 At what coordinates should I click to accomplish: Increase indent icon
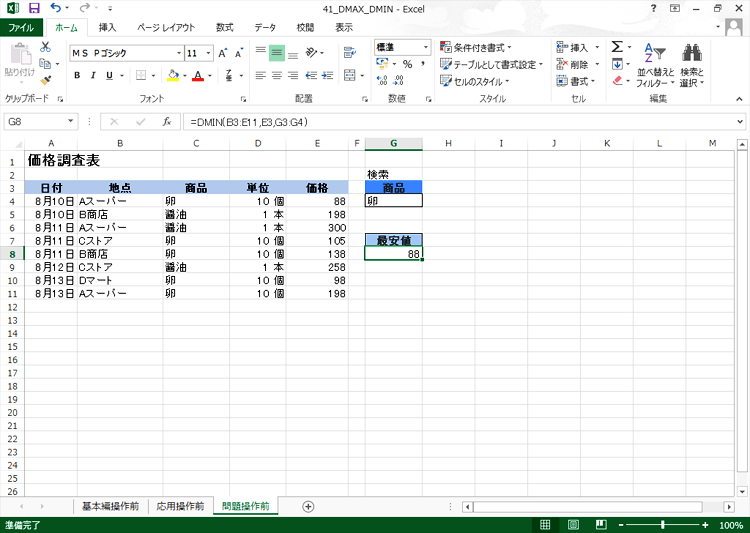[x=328, y=76]
